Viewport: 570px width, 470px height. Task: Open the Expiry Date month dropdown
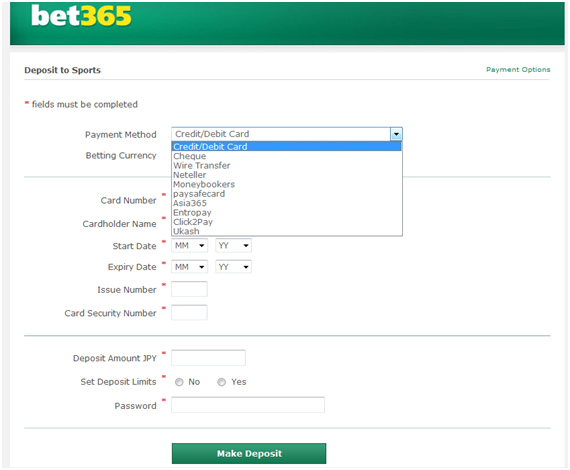coord(189,267)
